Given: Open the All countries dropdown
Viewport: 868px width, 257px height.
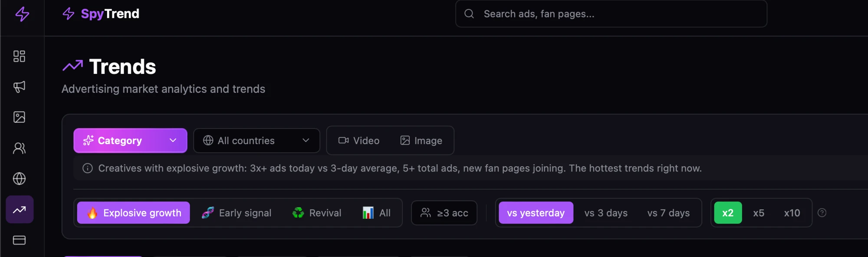Looking at the screenshot, I should click(256, 141).
